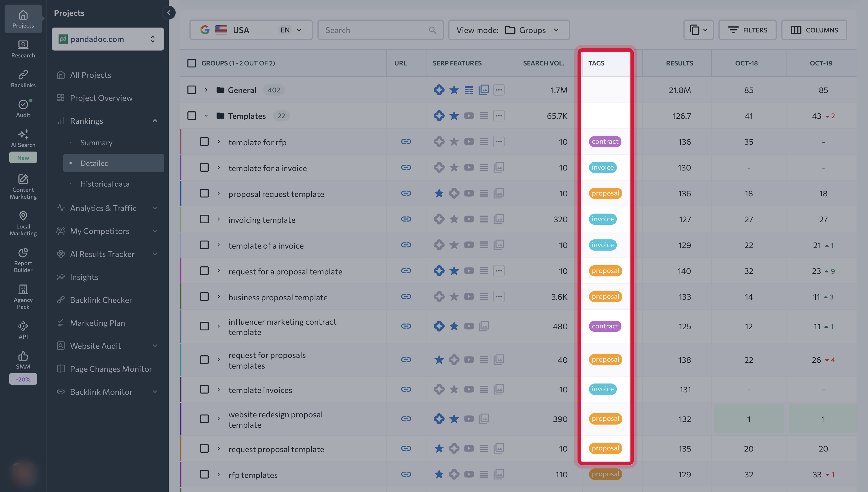Sort by the SEARCH VOL. column header
This screenshot has width=868, height=492.
[543, 63]
